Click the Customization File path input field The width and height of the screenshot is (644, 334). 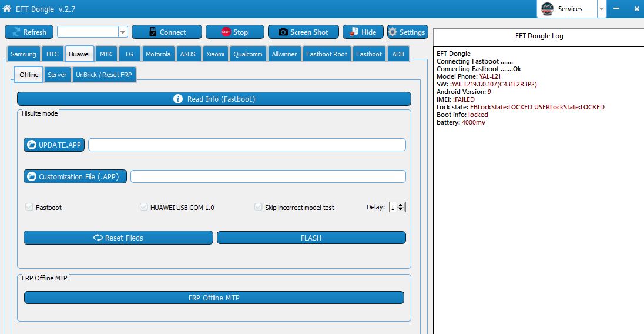268,176
